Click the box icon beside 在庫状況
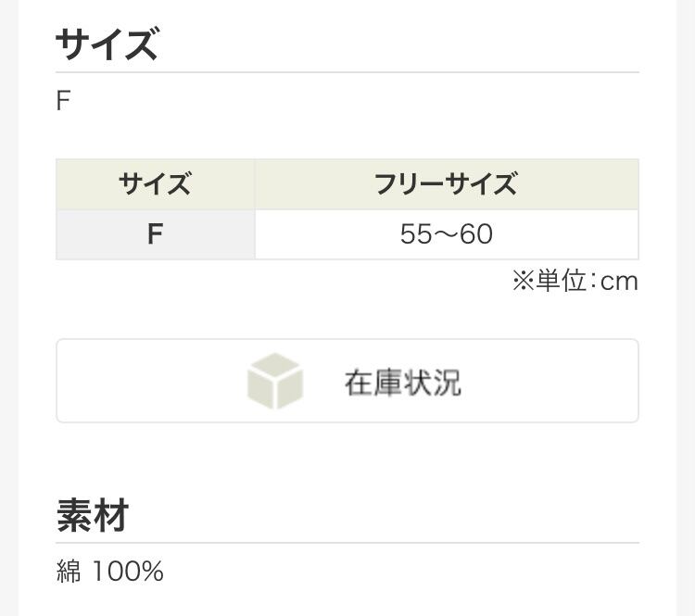 [x=275, y=382]
